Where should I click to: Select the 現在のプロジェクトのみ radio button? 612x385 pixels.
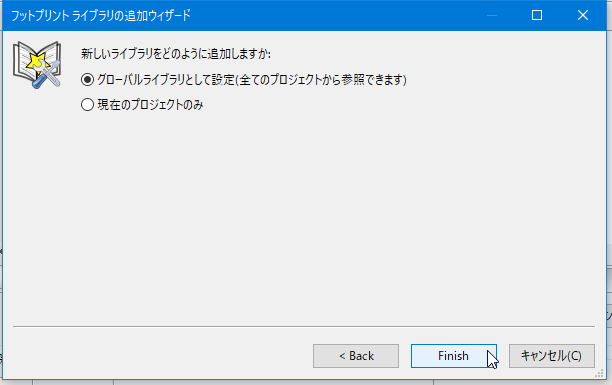[87, 105]
